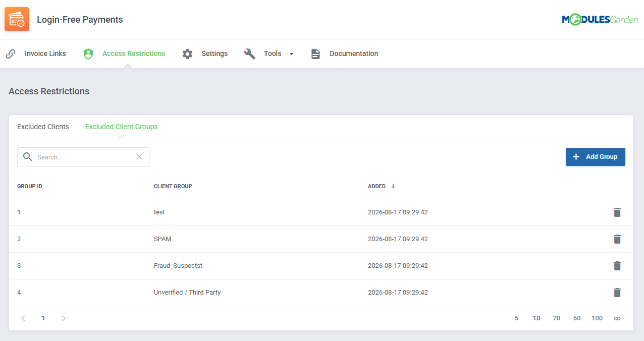Click the Add Group button
644x341 pixels.
[x=596, y=157]
